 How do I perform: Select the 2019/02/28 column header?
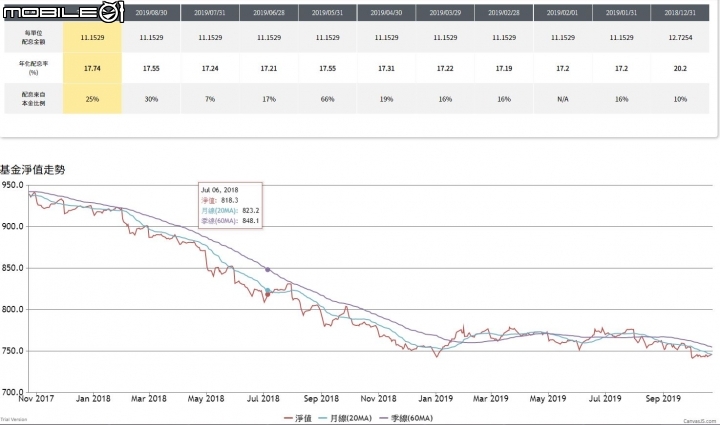point(504,12)
